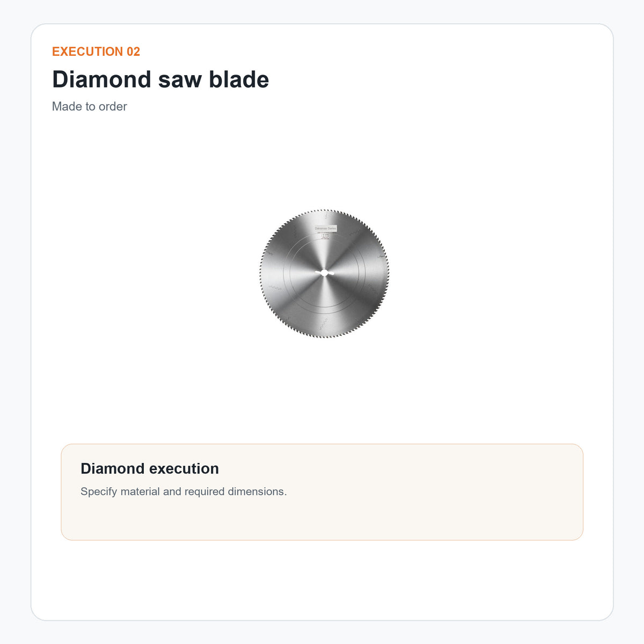The image size is (644, 644).
Task: Click the saw blade product image
Action: pyautogui.click(x=324, y=274)
